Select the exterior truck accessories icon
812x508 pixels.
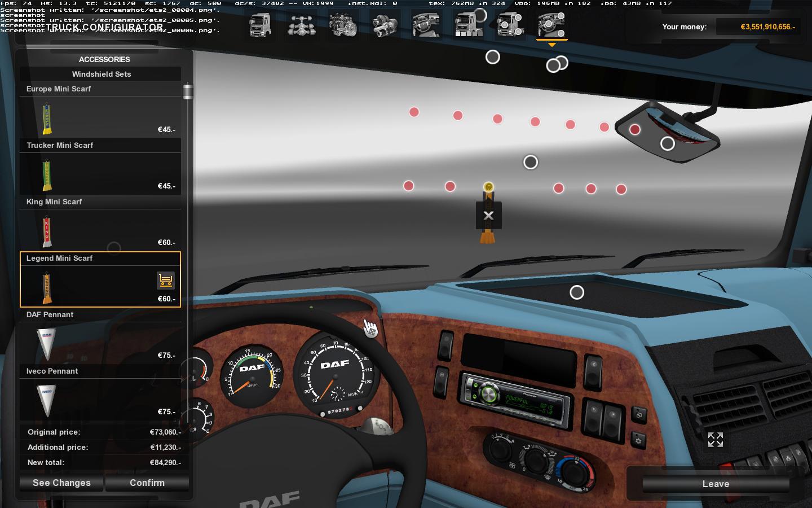[510, 25]
